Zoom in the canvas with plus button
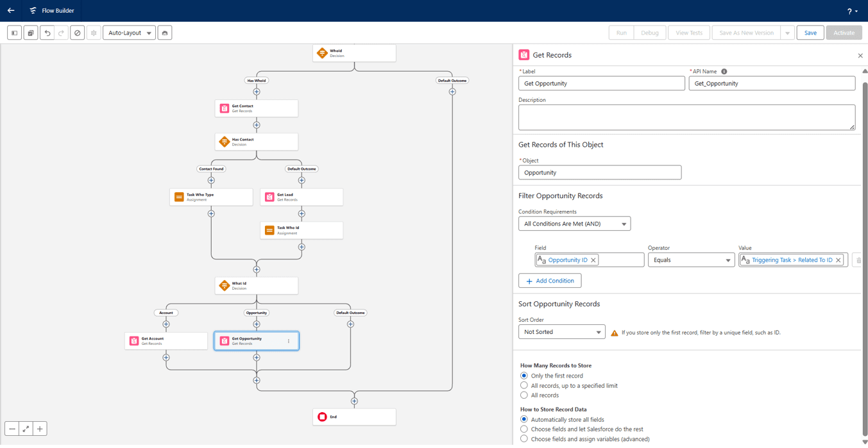Image resolution: width=868 pixels, height=448 pixels. [40, 429]
